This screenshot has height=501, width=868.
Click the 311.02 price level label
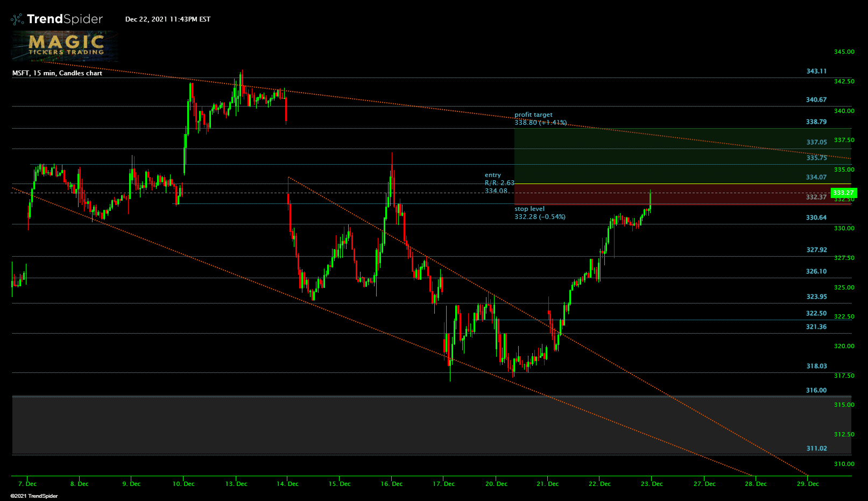[816, 448]
